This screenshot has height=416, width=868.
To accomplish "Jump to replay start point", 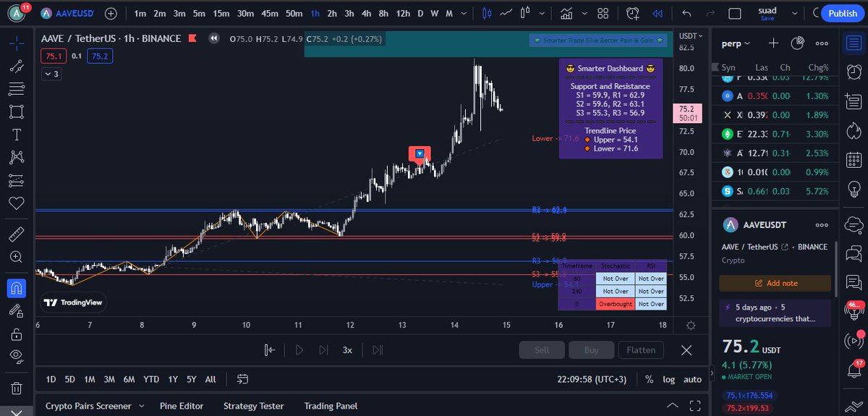I will [x=270, y=350].
